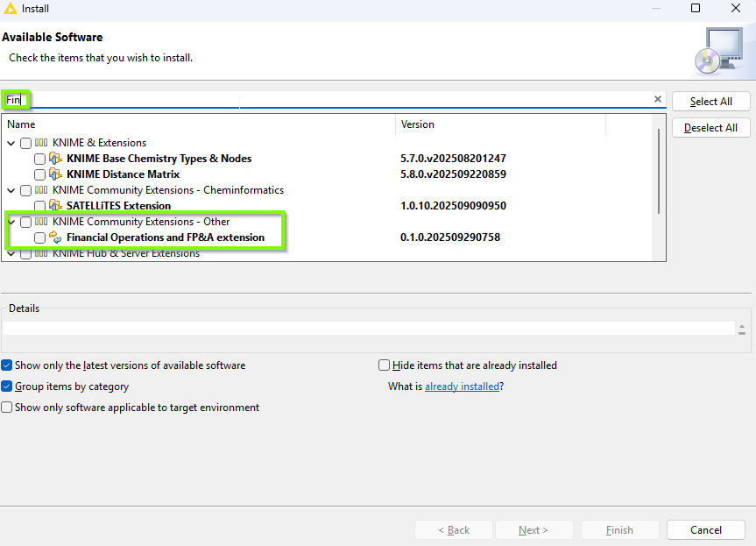Collapse KNIME Community Extensions - Other
This screenshot has height=546, width=756.
point(11,222)
